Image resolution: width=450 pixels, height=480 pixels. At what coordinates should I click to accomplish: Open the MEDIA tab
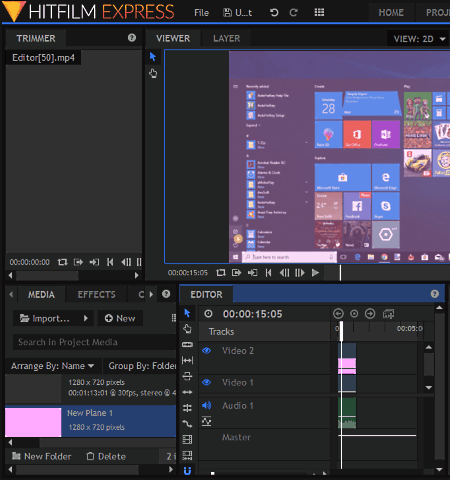(41, 295)
